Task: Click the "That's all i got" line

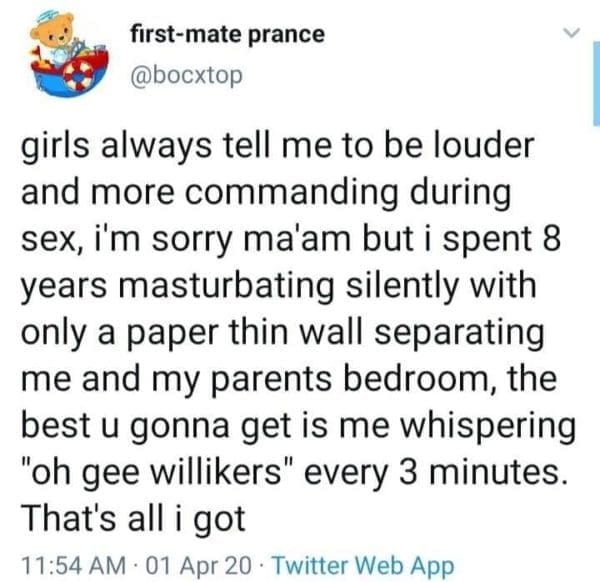Action: click(130, 520)
